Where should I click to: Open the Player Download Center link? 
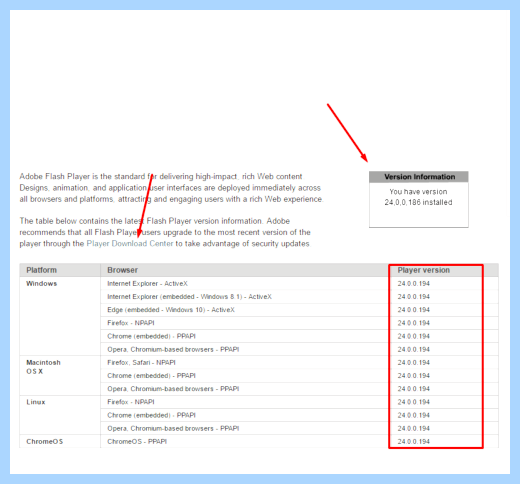[130, 244]
